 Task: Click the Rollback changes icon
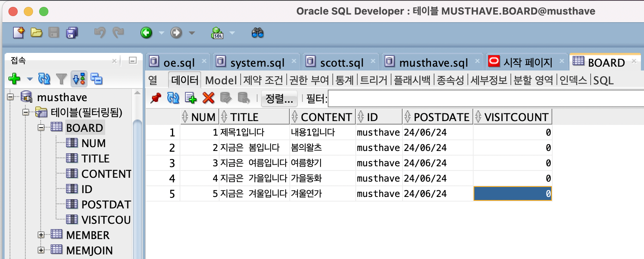click(x=244, y=98)
